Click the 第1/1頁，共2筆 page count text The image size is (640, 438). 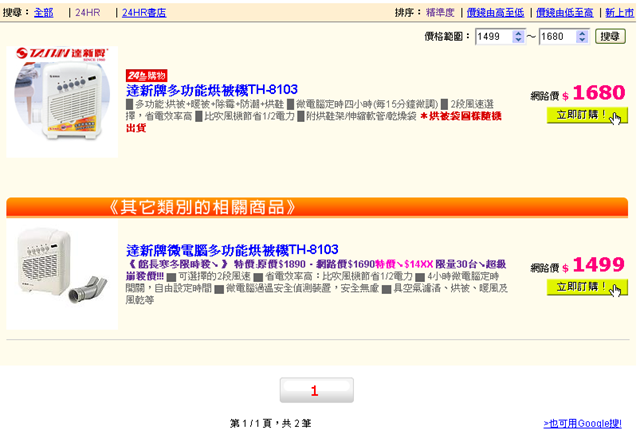pyautogui.click(x=270, y=423)
